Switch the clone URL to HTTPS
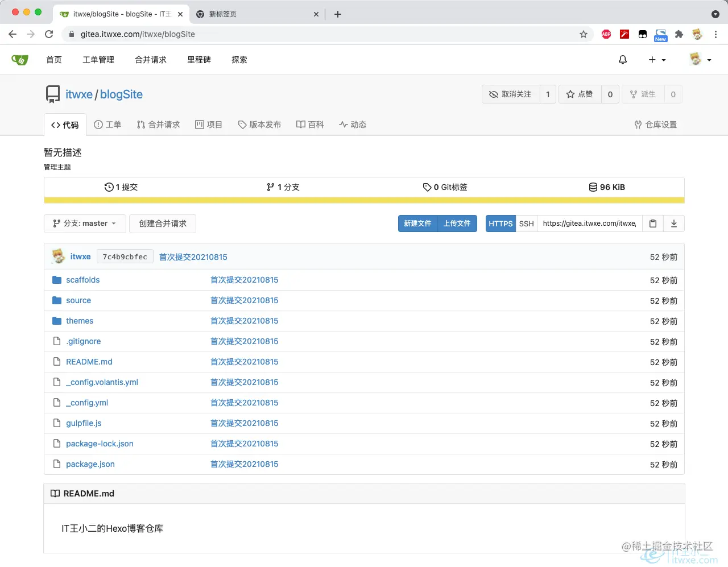This screenshot has width=728, height=567. click(500, 223)
